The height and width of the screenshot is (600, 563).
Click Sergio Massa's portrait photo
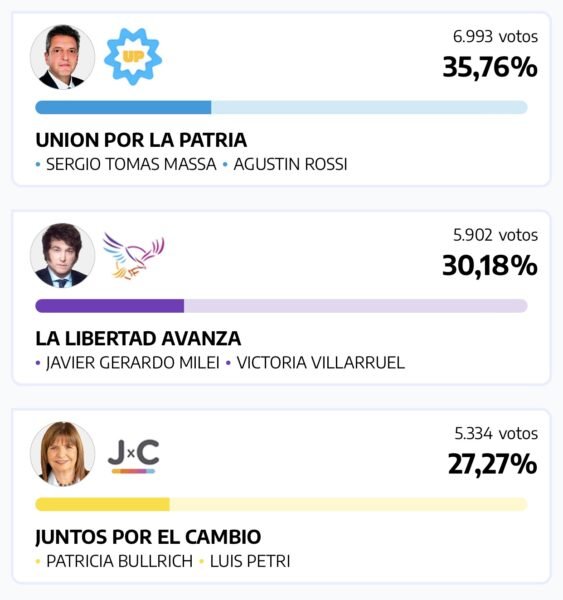point(62,57)
